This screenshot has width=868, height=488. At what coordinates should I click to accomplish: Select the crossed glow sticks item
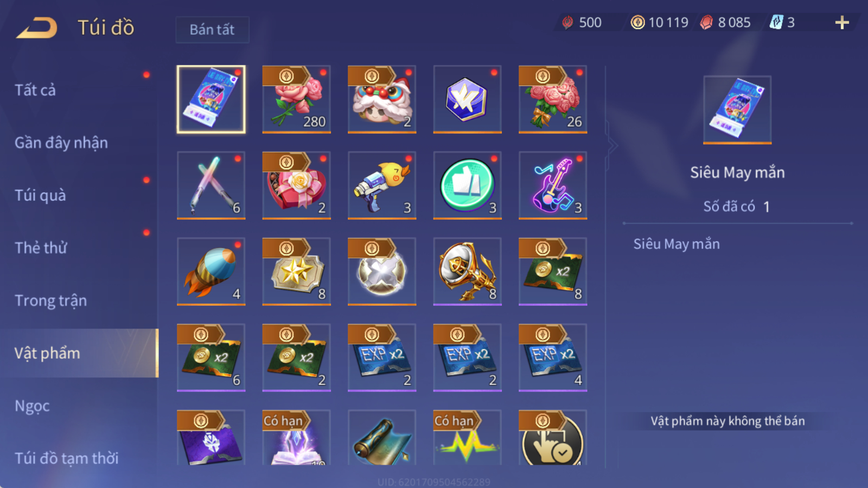(211, 185)
